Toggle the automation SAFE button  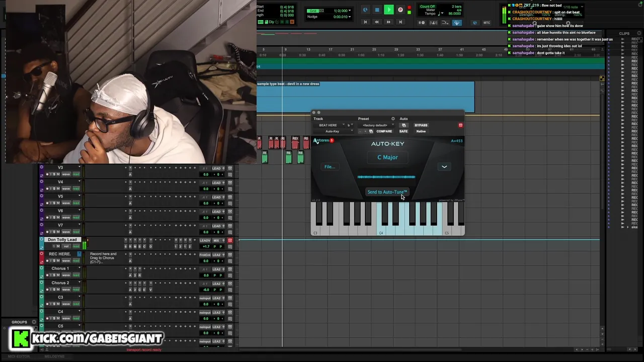(x=404, y=131)
